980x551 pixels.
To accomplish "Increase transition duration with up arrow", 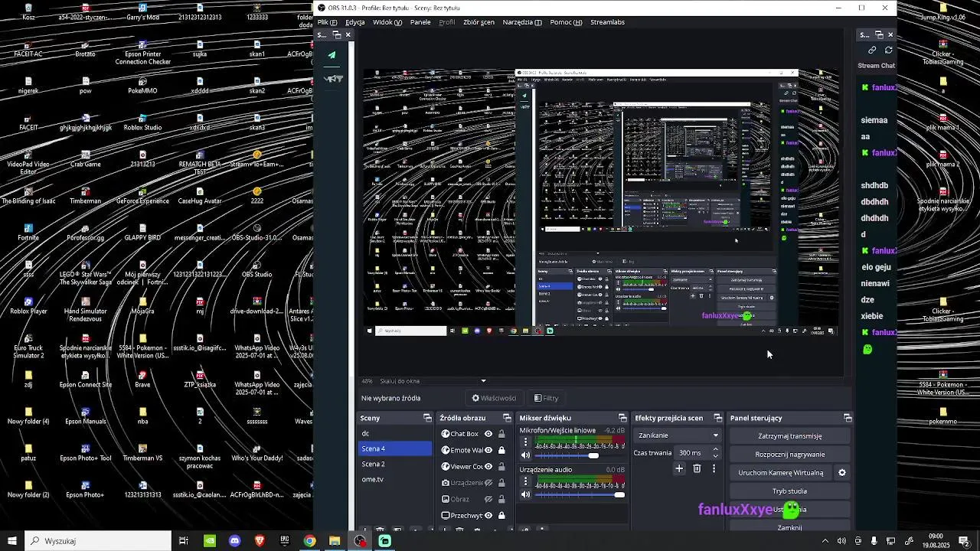I will 715,450.
